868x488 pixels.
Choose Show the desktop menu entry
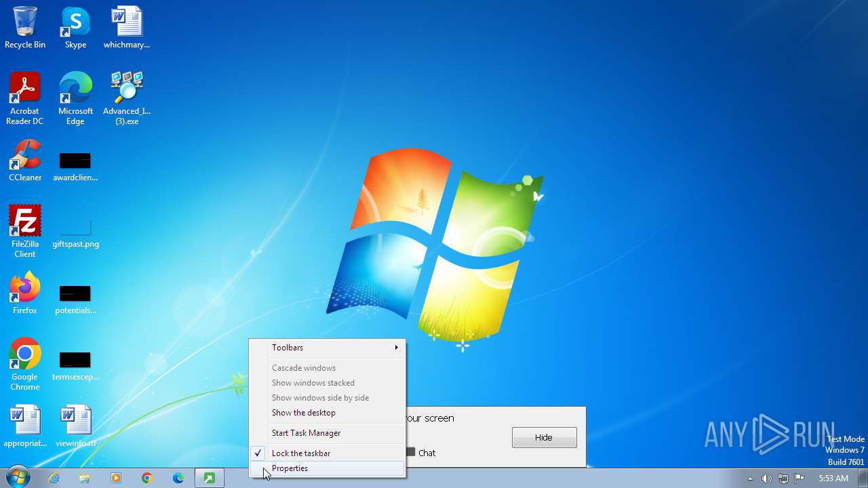tap(328, 413)
